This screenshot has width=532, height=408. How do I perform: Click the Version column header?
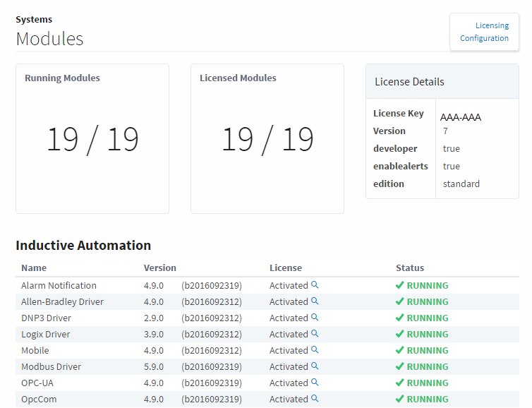160,268
